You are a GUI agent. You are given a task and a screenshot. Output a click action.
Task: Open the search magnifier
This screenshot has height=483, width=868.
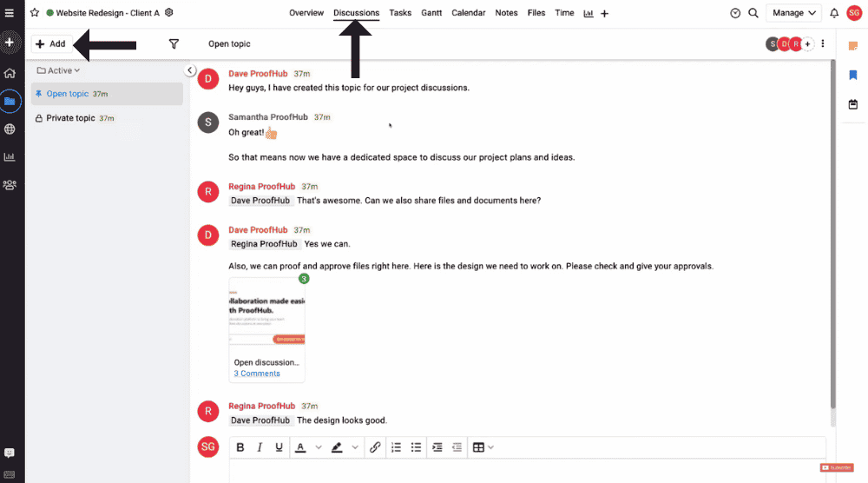pyautogui.click(x=753, y=13)
